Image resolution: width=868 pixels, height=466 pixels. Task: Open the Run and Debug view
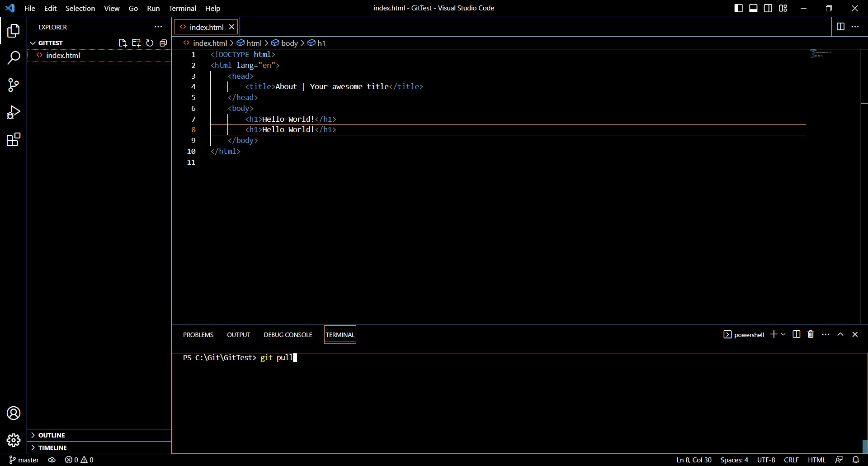coord(14,112)
